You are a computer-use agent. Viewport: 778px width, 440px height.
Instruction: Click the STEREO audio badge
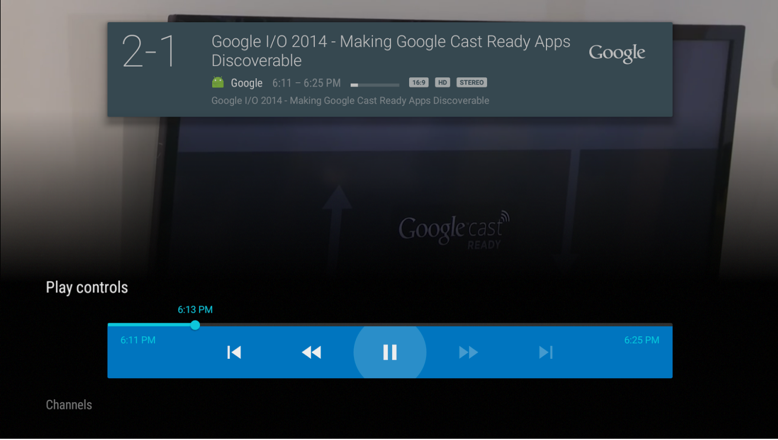[472, 83]
